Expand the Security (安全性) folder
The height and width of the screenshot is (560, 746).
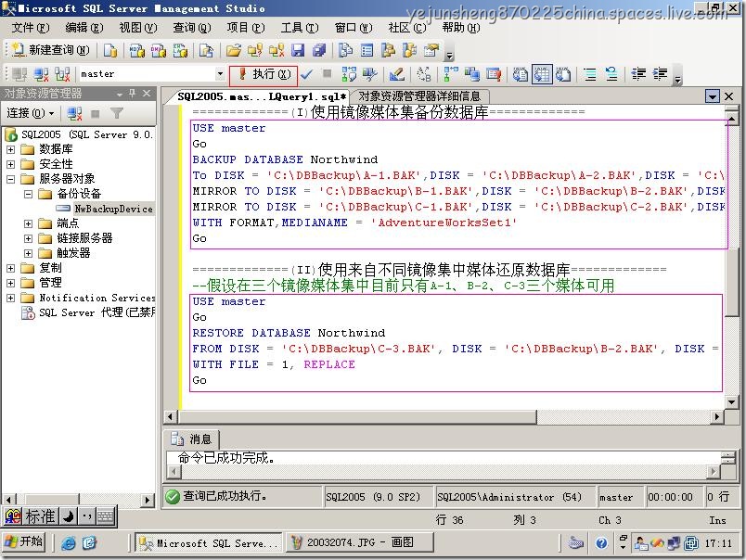click(10, 164)
